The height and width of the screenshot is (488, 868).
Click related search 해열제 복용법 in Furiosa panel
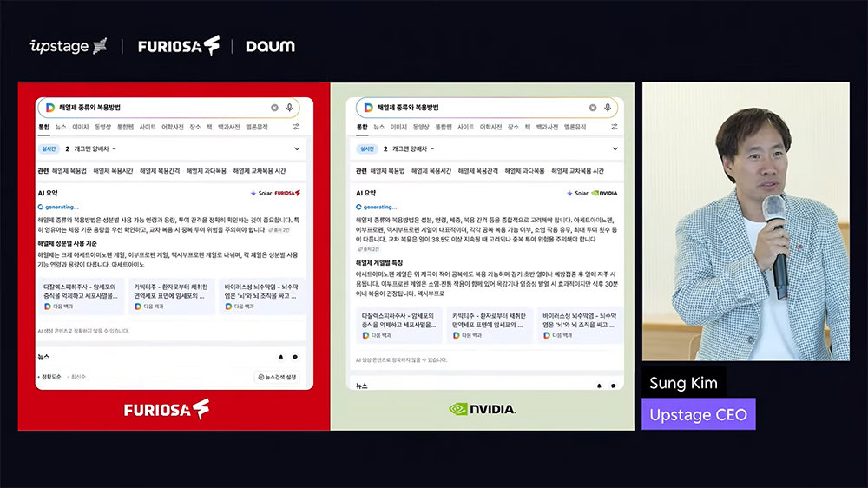click(69, 171)
